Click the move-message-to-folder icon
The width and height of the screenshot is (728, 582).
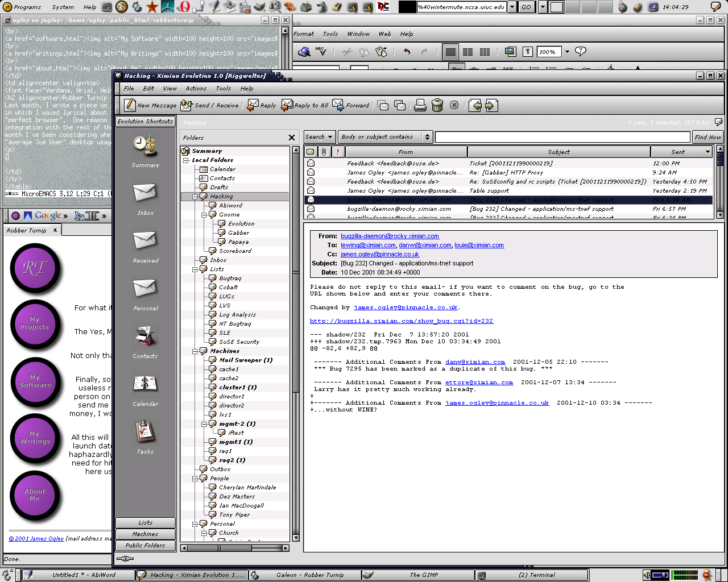click(x=383, y=105)
